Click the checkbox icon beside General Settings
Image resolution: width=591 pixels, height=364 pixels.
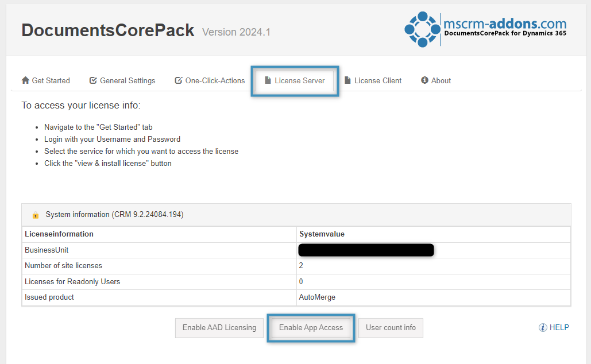93,80
